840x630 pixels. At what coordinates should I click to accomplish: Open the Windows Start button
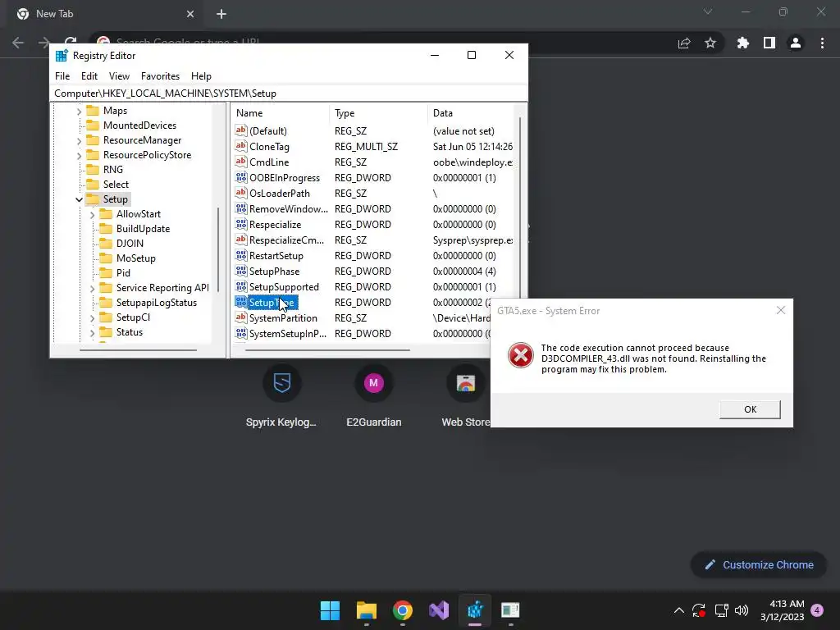pos(330,610)
